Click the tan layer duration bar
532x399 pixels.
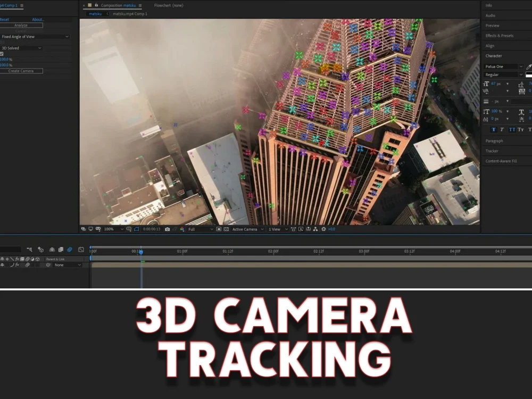click(x=311, y=265)
